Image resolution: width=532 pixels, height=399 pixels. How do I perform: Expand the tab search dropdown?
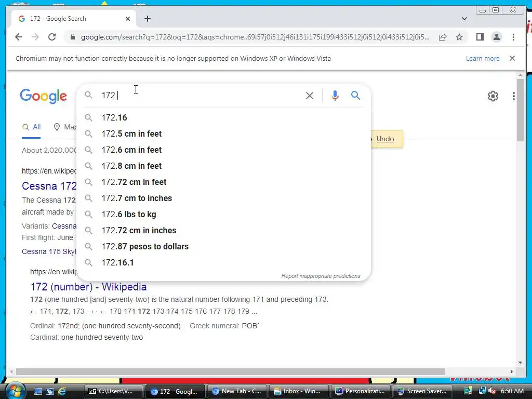coord(464,19)
